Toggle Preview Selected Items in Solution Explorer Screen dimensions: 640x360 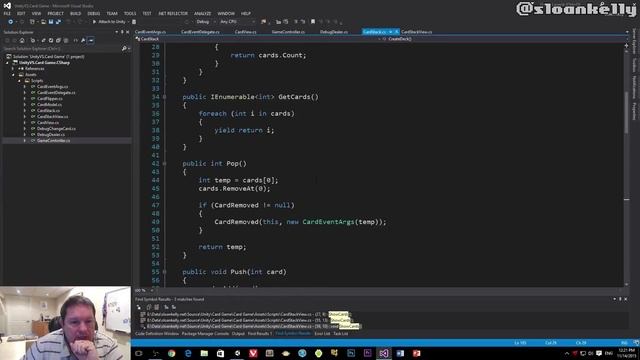coord(91,40)
